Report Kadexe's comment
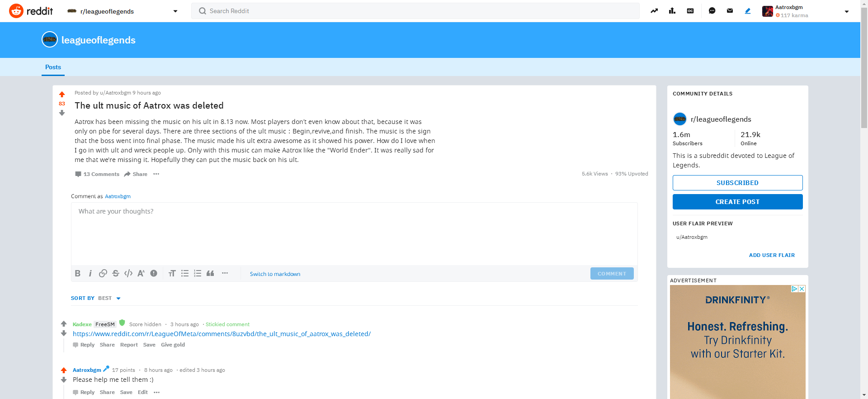The image size is (868, 399). pos(129,345)
